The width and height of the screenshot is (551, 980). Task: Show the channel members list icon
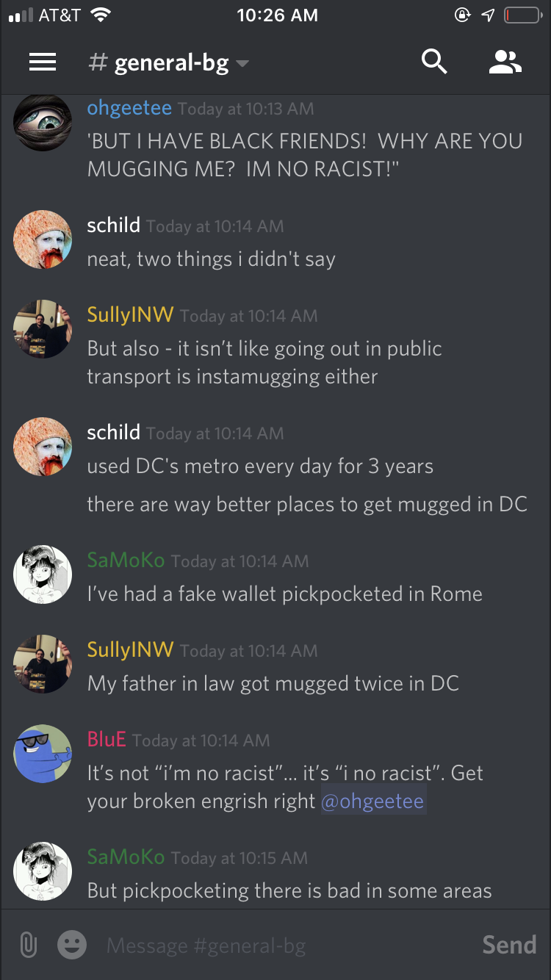pos(505,62)
